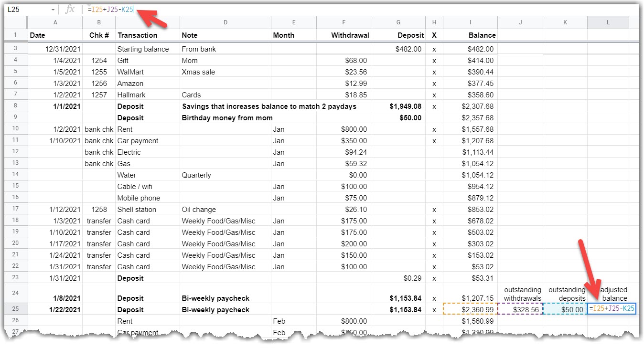Screen dimensions: 644x348
Task: Select the $50.00 outstanding deposits cell
Action: click(x=565, y=309)
